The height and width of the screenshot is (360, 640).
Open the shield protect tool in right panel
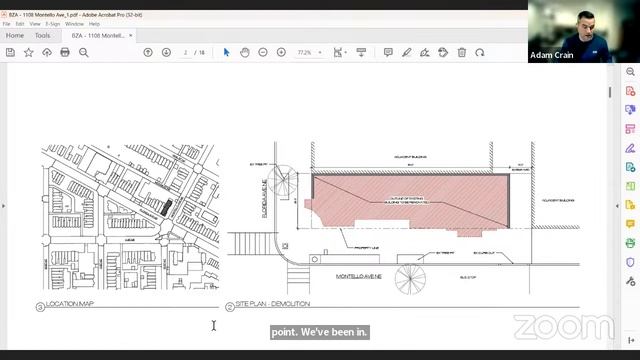pyautogui.click(x=630, y=262)
